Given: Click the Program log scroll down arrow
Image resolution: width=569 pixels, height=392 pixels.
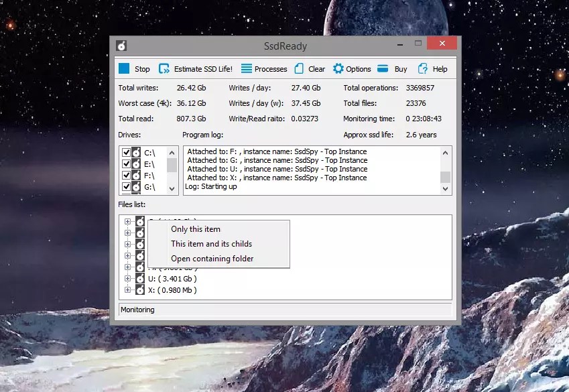Looking at the screenshot, I should tap(445, 188).
